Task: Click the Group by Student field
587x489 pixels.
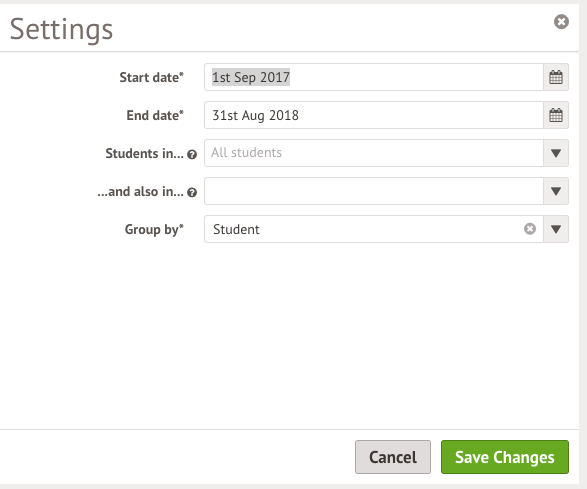Action: pyautogui.click(x=363, y=229)
